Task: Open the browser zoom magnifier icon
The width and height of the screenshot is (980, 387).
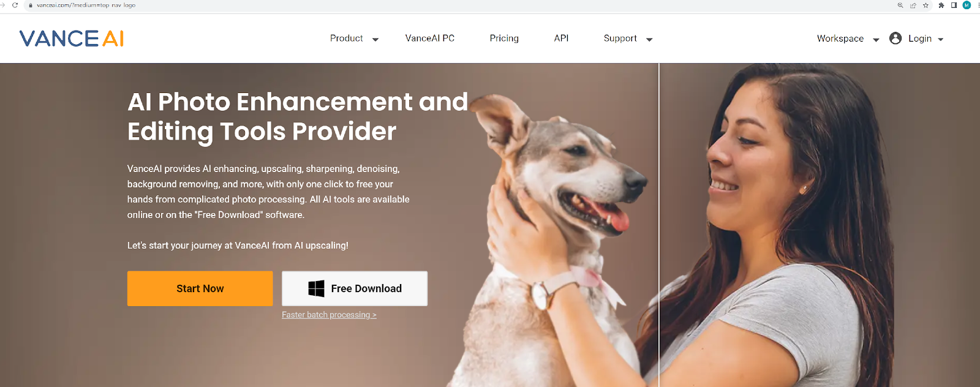Action: pos(900,5)
